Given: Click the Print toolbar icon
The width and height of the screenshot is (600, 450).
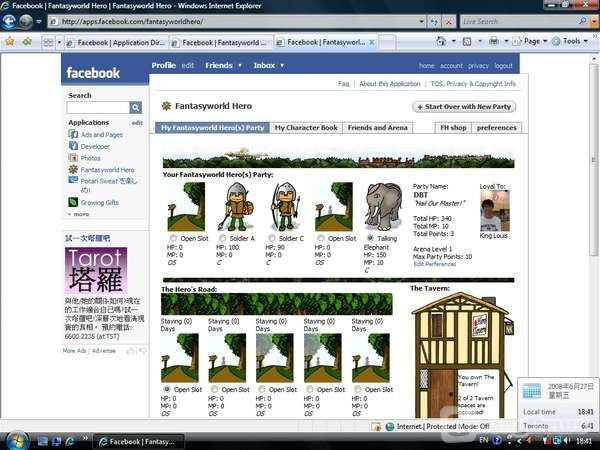Looking at the screenshot, I should pyautogui.click(x=494, y=41).
